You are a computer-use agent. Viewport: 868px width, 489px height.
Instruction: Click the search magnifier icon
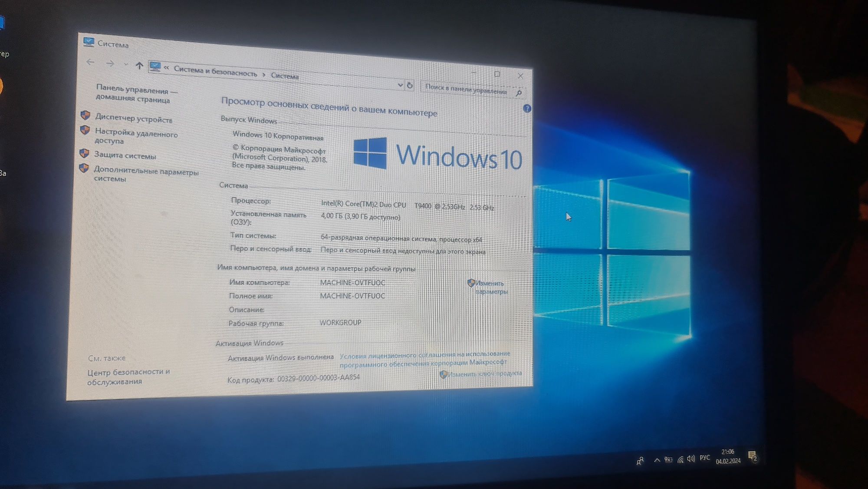coord(519,93)
